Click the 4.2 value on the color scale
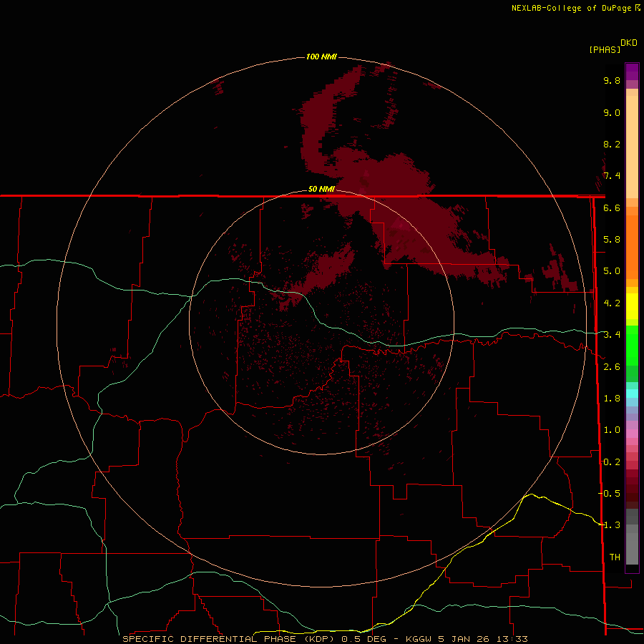This screenshot has width=644, height=644. 612,303
